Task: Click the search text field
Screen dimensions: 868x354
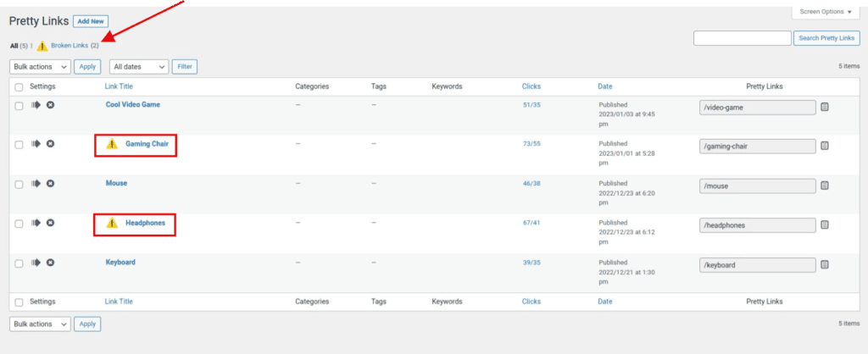Action: click(742, 38)
